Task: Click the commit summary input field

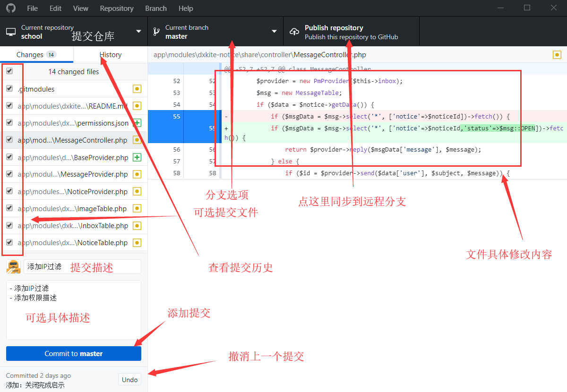Action: (x=82, y=266)
